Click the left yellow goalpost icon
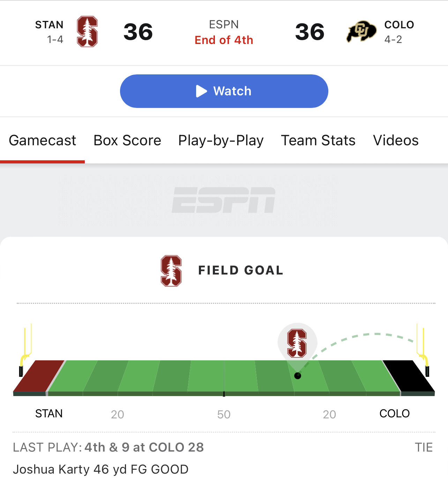448x483 pixels. (x=25, y=349)
